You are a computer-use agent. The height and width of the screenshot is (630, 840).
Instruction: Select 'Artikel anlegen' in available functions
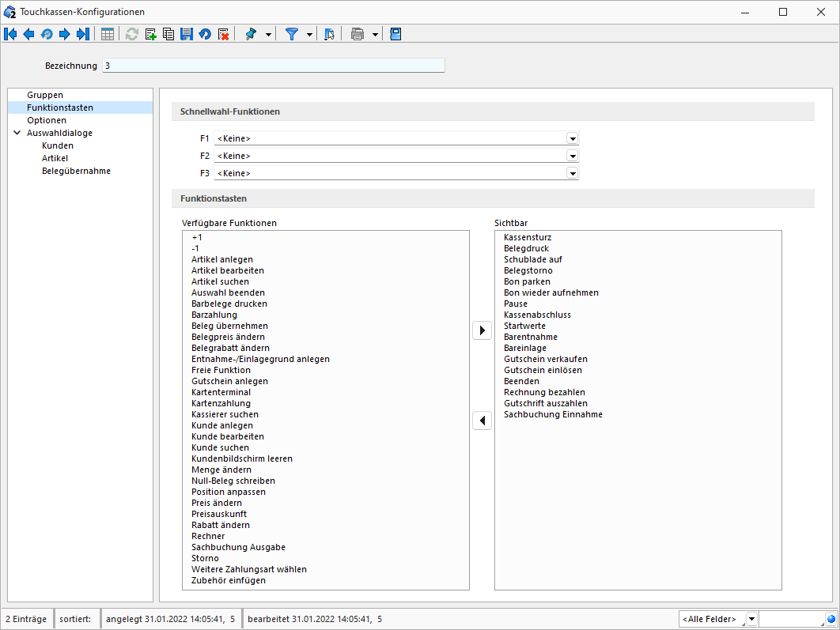tap(221, 259)
